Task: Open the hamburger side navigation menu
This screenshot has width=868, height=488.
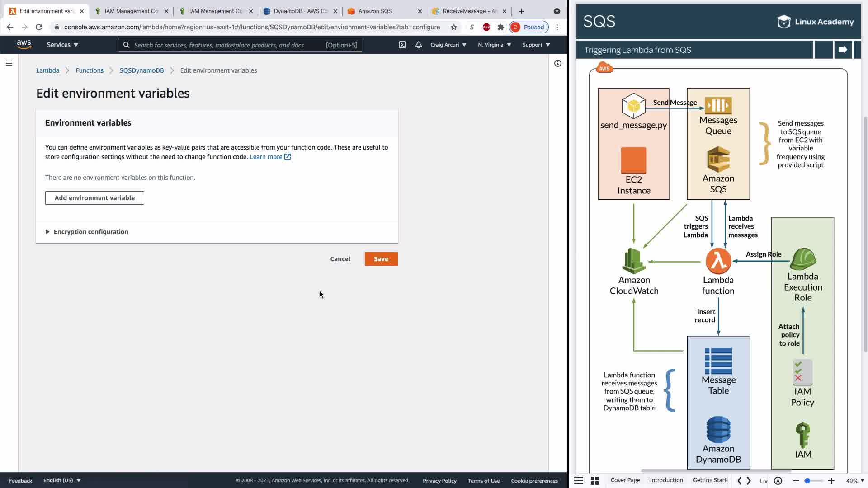Action: click(x=9, y=63)
